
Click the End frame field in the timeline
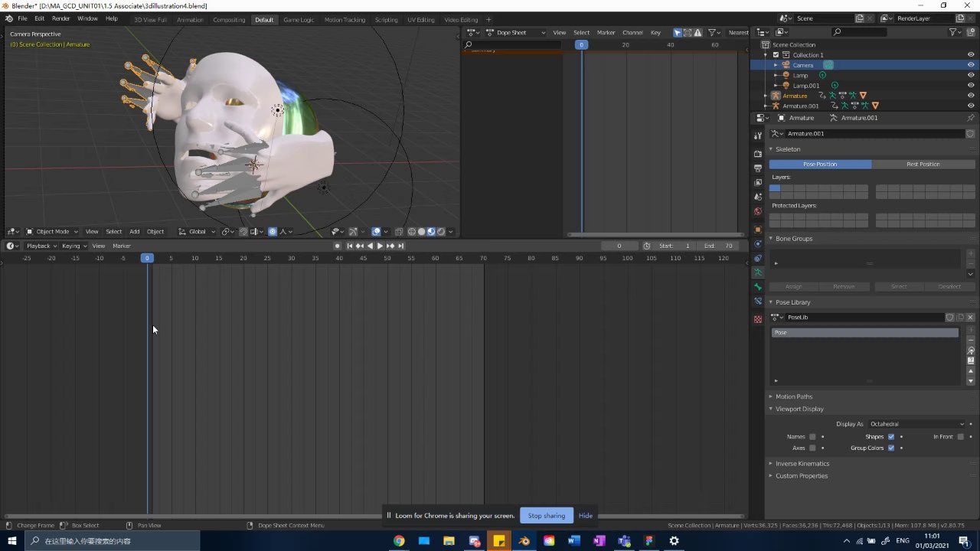click(x=718, y=246)
